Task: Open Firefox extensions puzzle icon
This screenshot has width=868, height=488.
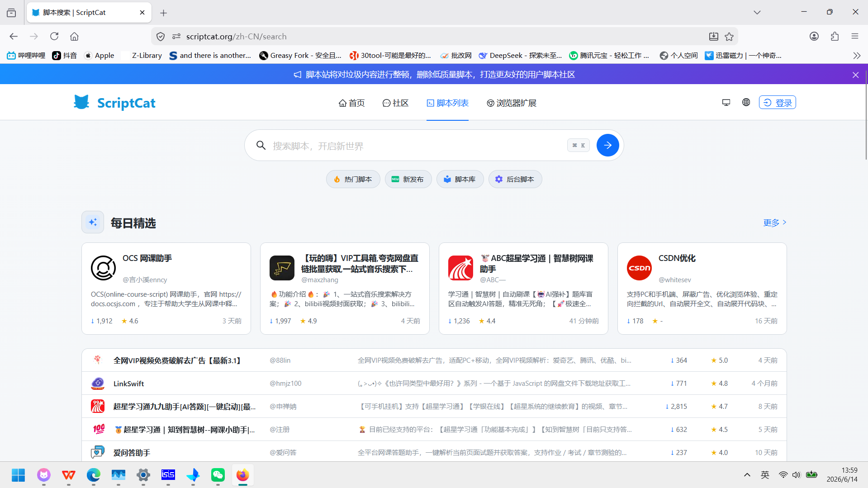Action: point(835,36)
